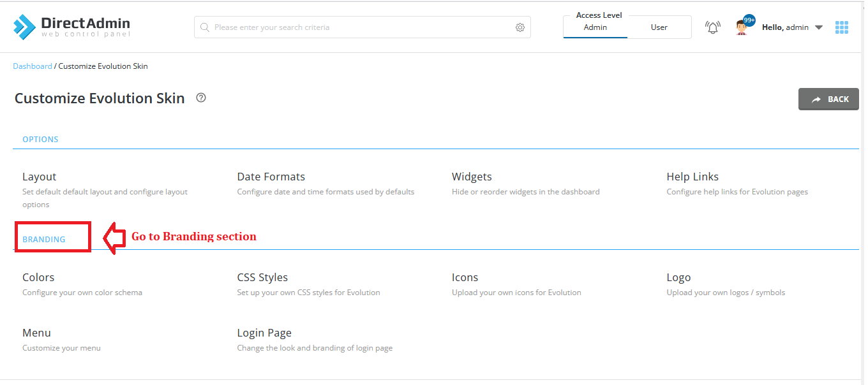This screenshot has width=868, height=385.
Task: Click the BACK button
Action: click(x=828, y=99)
